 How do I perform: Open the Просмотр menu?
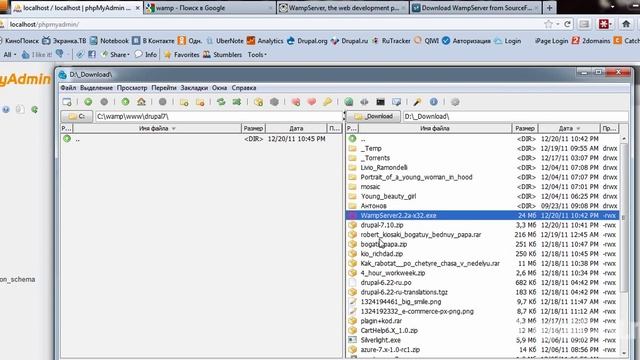coord(132,88)
